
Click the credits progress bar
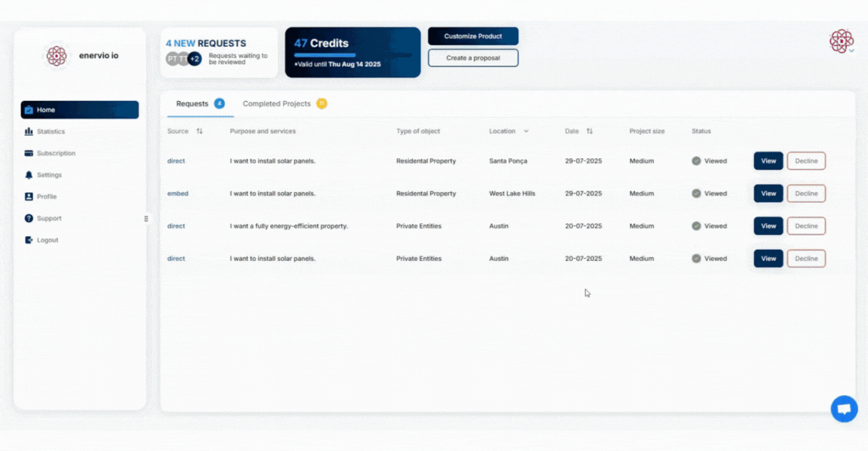pos(352,55)
